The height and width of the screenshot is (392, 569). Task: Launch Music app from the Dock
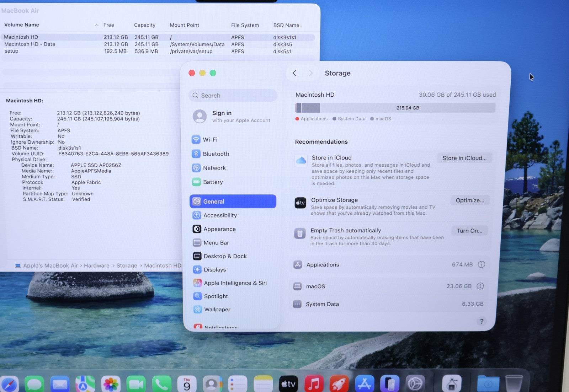pyautogui.click(x=313, y=384)
